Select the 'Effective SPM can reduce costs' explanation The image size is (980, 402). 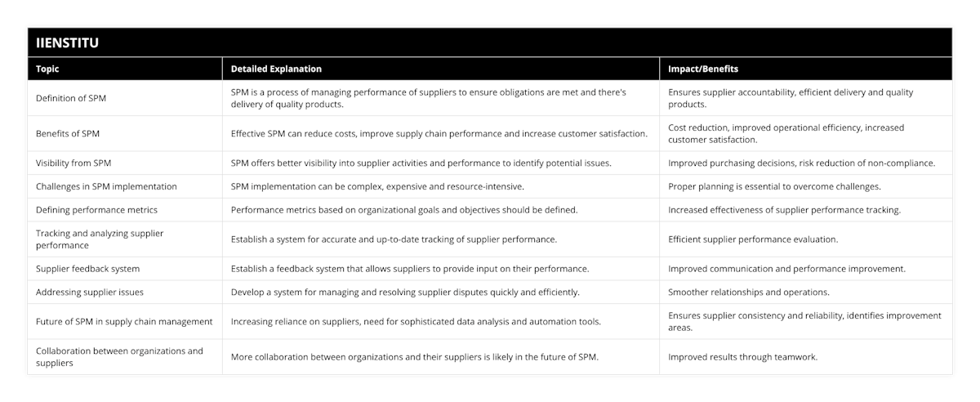(x=439, y=133)
